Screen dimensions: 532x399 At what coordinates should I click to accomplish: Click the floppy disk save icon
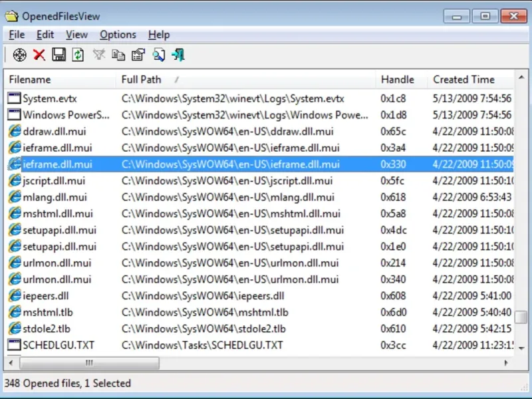click(x=59, y=55)
